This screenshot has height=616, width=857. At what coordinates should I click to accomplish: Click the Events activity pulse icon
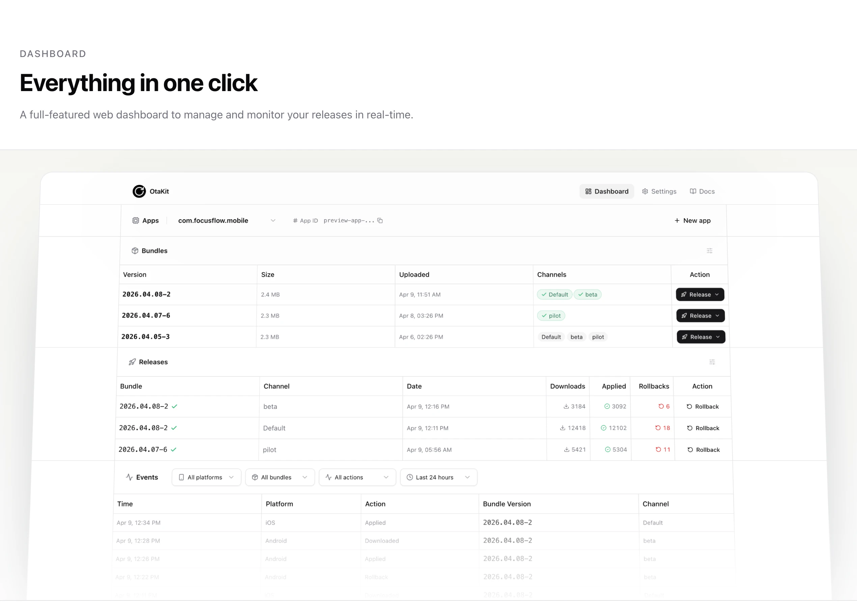coord(129,477)
